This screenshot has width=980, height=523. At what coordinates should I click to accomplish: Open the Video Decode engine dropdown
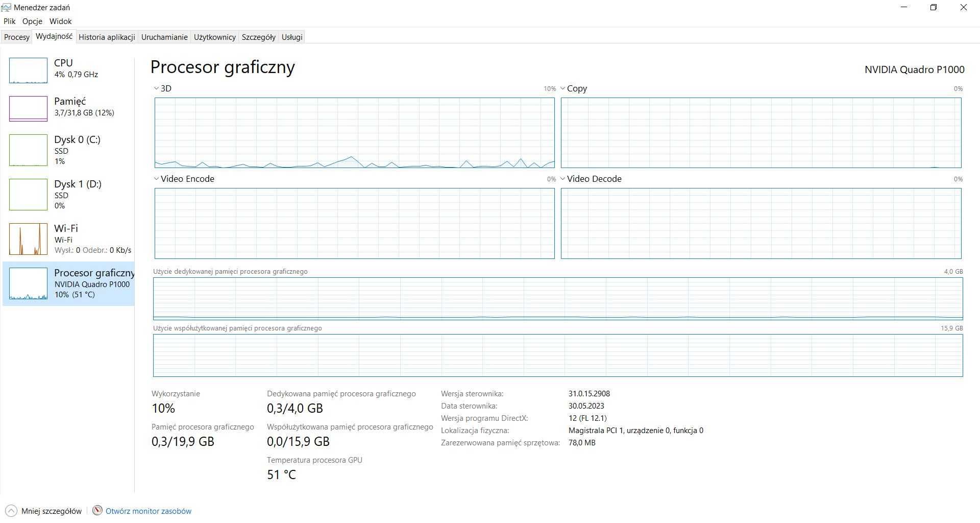591,179
